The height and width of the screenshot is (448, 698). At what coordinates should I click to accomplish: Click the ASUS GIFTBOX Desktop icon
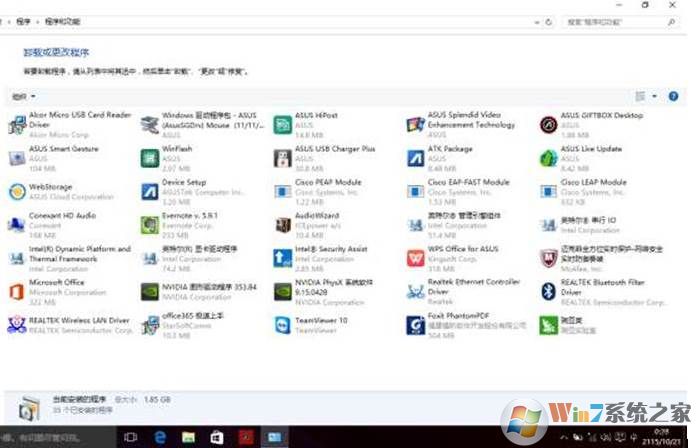(549, 123)
